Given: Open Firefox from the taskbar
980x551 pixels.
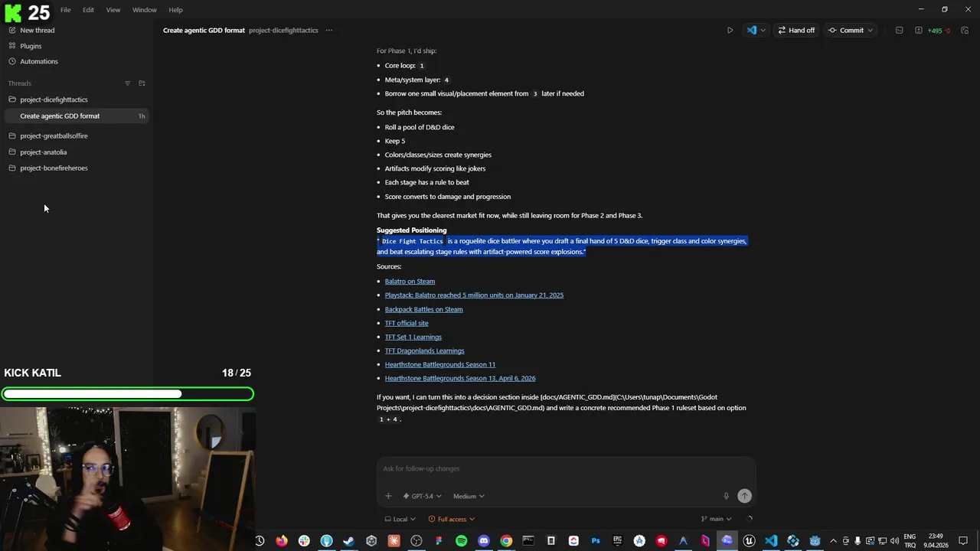Looking at the screenshot, I should [282, 541].
